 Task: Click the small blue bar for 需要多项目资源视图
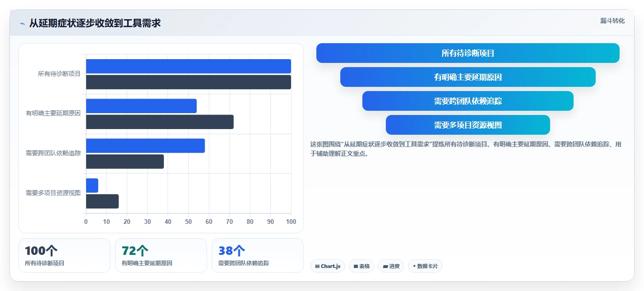pyautogui.click(x=92, y=185)
